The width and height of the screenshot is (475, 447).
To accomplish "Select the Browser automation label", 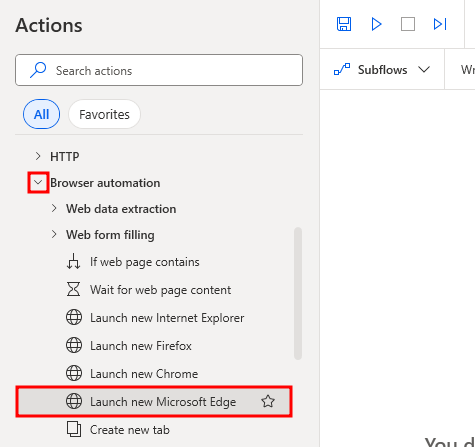I will pyautogui.click(x=105, y=183).
